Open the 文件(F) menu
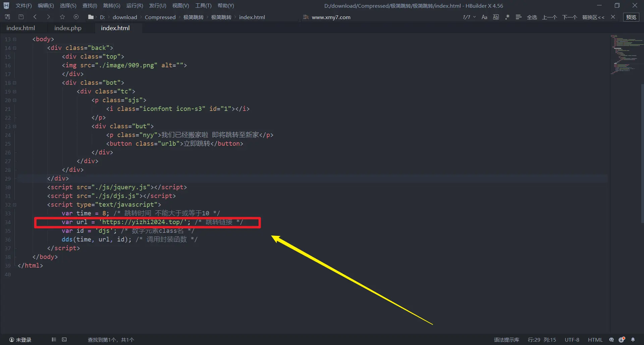This screenshot has height=345, width=644. [x=23, y=6]
